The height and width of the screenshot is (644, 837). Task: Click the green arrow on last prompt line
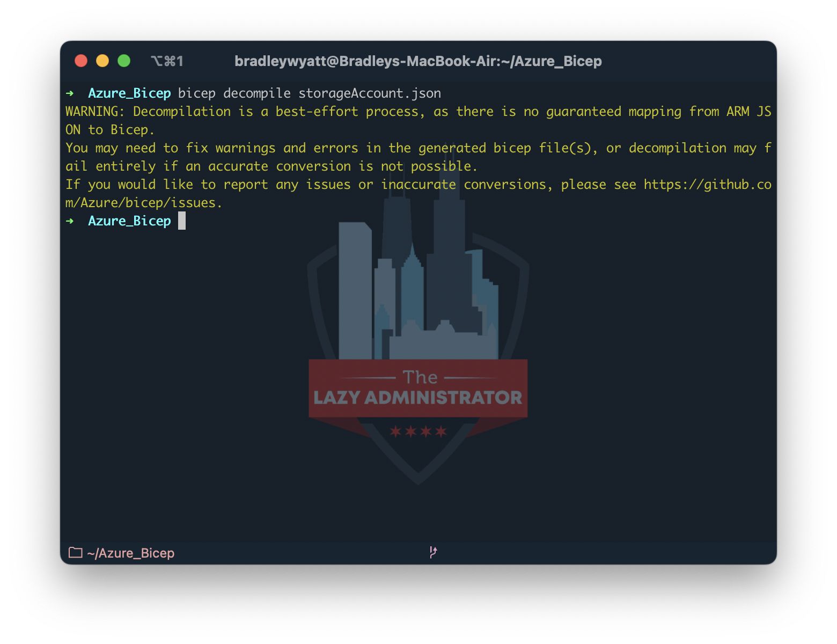(x=70, y=221)
